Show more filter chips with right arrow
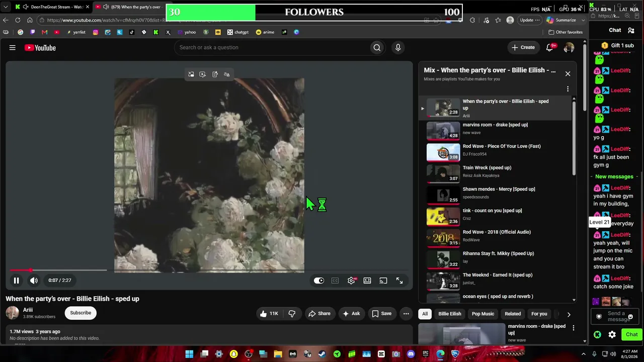This screenshot has height=362, width=644. (569, 314)
